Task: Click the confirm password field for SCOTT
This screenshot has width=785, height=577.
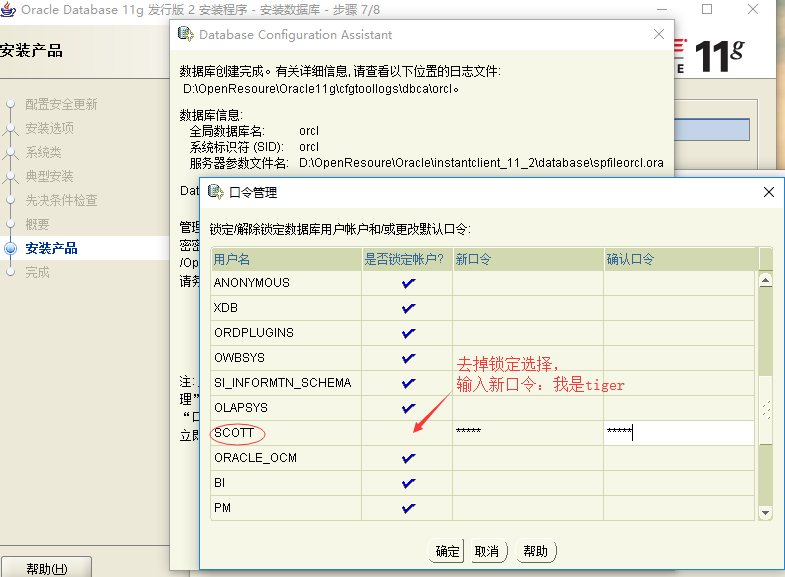Action: click(679, 433)
